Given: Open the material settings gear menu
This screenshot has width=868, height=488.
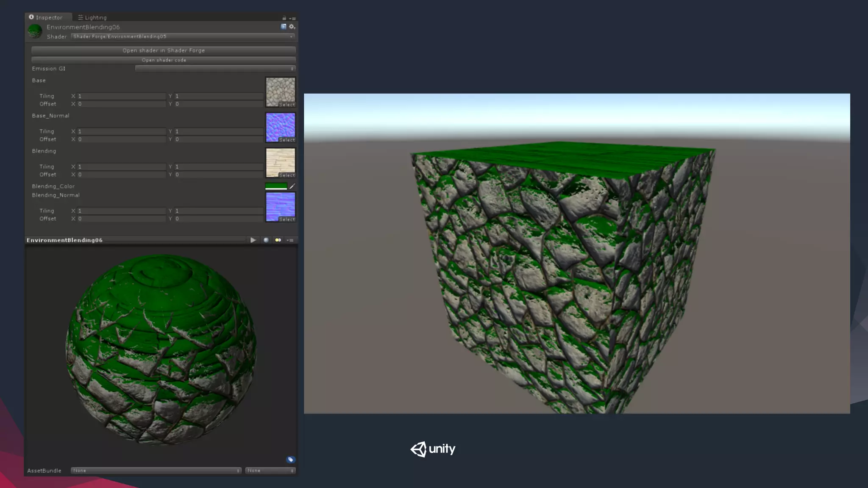Looking at the screenshot, I should (292, 27).
